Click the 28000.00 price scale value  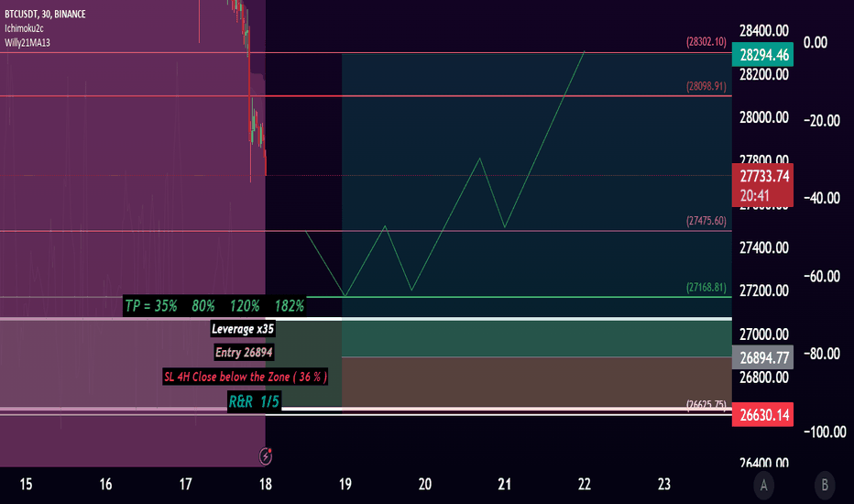[x=763, y=117]
